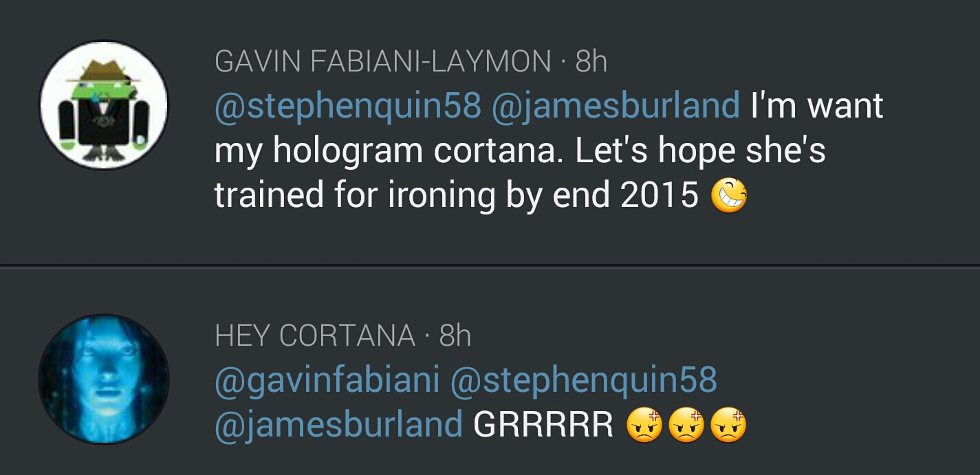Screen dimensions: 980x475
Task: Click the laughing emoji in Gavin's tweet
Action: [x=729, y=195]
